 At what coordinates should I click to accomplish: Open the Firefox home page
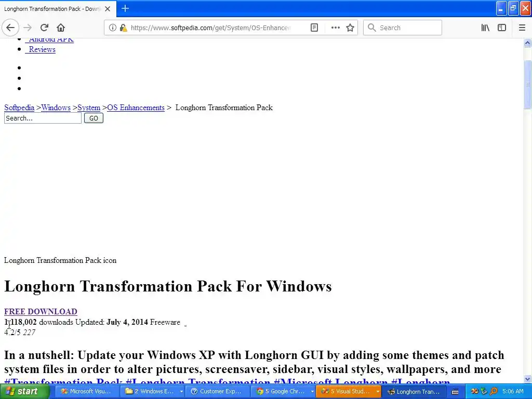click(x=61, y=28)
